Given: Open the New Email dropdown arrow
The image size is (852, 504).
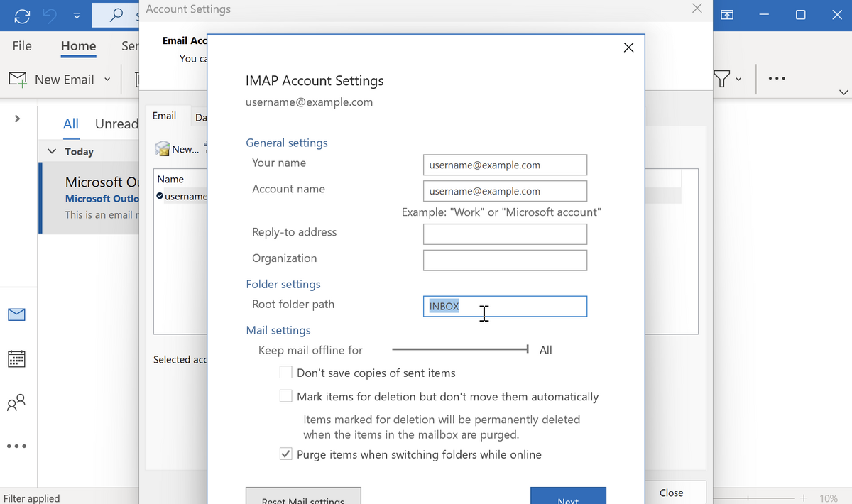Looking at the screenshot, I should click(108, 80).
